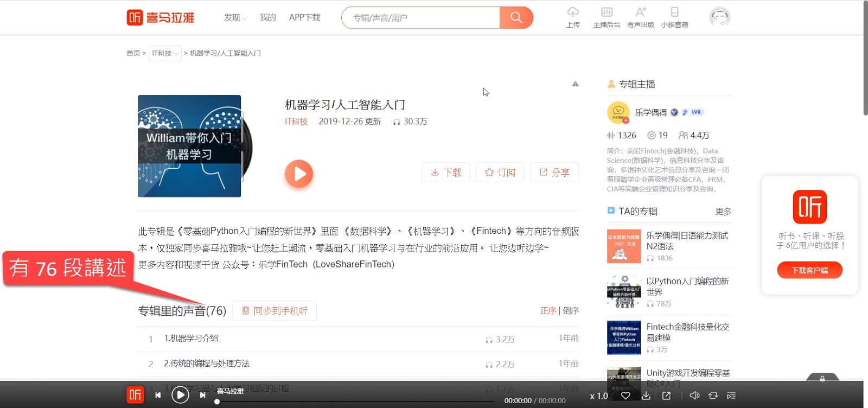Screen dimensions: 868x408
Task: Open the 我的 menu item
Action: click(x=267, y=17)
